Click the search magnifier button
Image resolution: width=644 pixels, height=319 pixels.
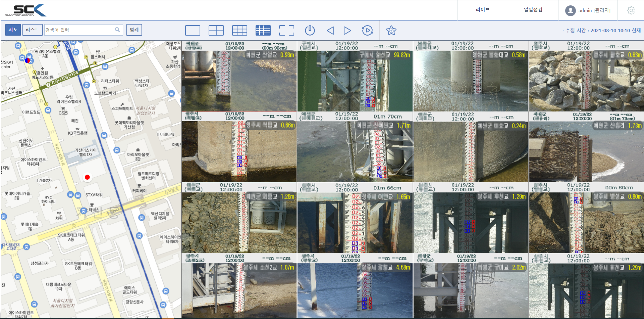click(117, 30)
